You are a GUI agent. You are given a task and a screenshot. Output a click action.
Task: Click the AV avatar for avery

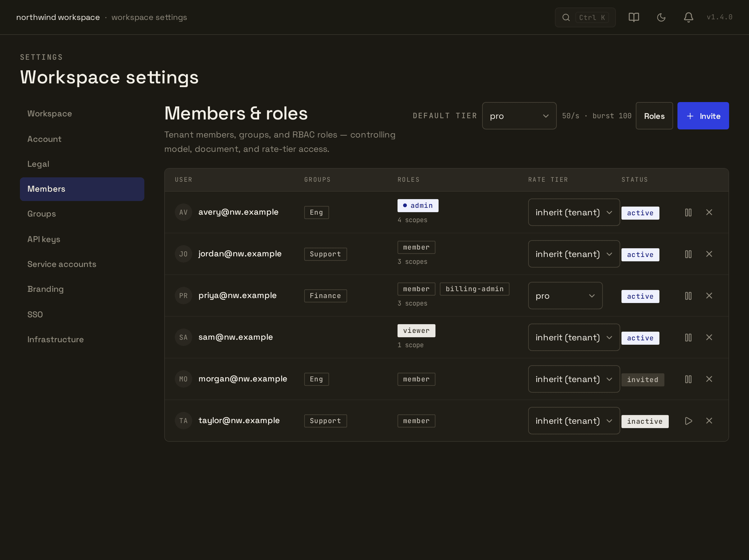coord(183,212)
